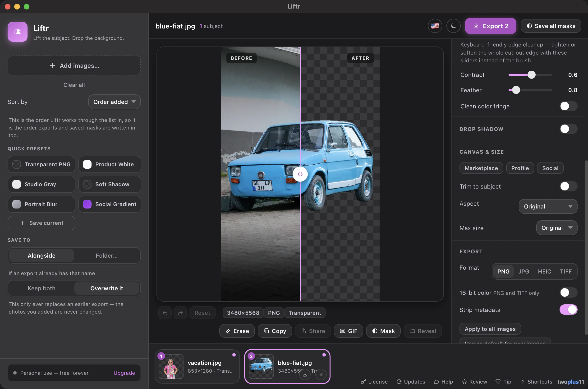Image resolution: width=588 pixels, height=389 pixels.
Task: Click the 3480×5568 size chip
Action: tap(243, 313)
